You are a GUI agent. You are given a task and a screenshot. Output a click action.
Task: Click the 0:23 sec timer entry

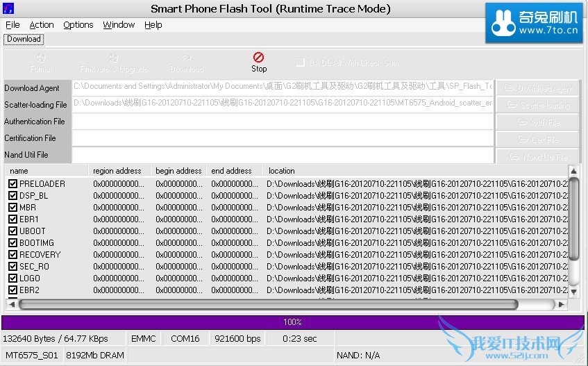[300, 339]
